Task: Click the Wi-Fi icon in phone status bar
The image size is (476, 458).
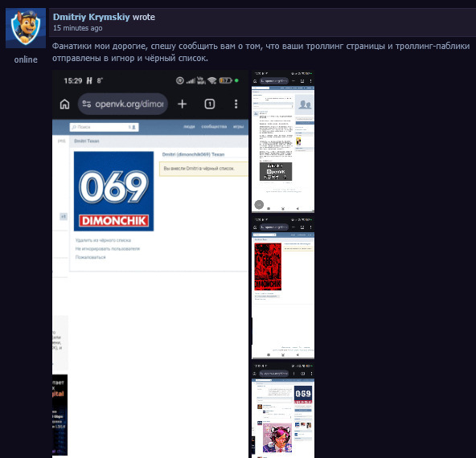Action: click(211, 80)
